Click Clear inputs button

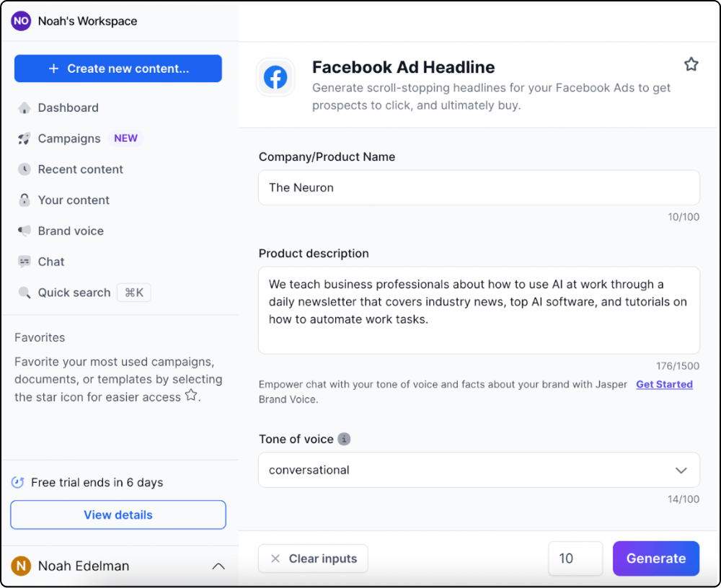click(x=313, y=558)
